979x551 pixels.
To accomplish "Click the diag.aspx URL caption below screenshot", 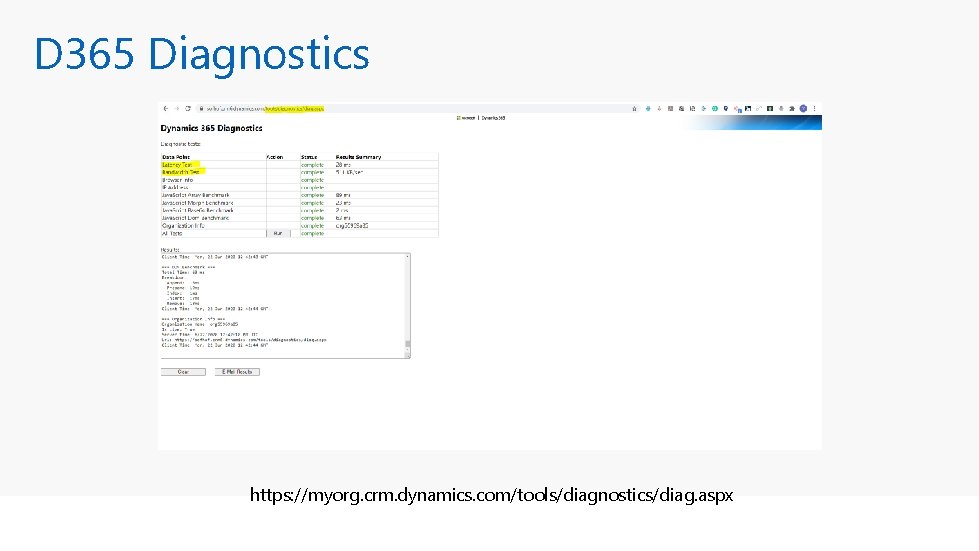I will tap(491, 495).
